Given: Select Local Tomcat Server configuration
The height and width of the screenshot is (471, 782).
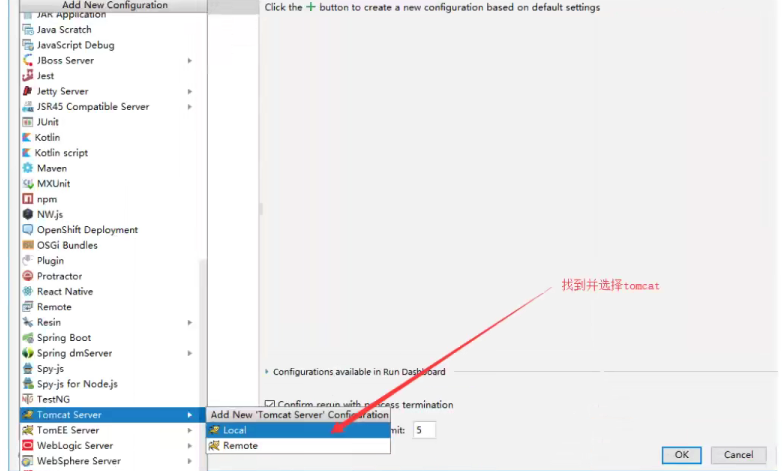Looking at the screenshot, I should click(x=298, y=430).
